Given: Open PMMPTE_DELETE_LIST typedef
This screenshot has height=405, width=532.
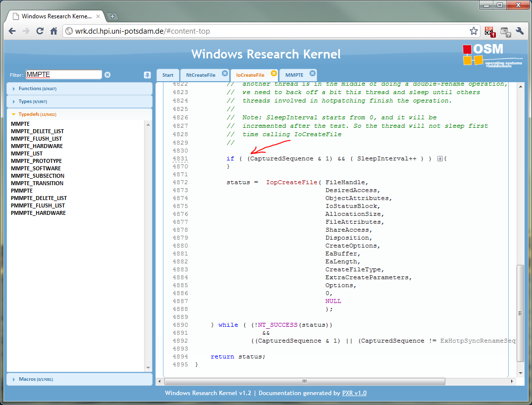Looking at the screenshot, I should 39,198.
